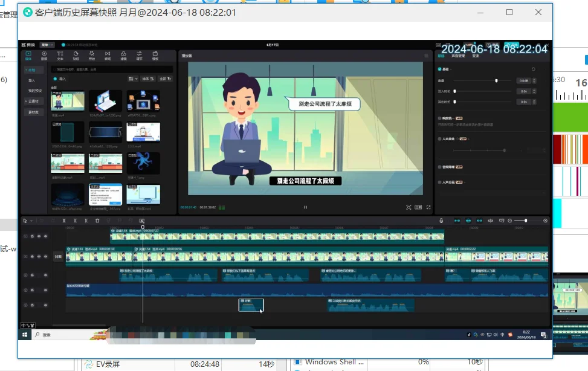Reset the basic audio settings icon
This screenshot has width=588, height=371.
(x=533, y=69)
